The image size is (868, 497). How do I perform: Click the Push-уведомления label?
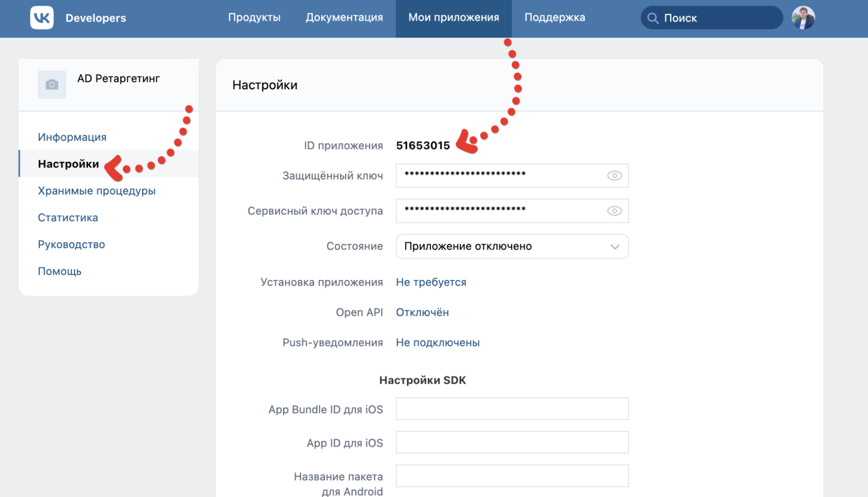click(333, 342)
